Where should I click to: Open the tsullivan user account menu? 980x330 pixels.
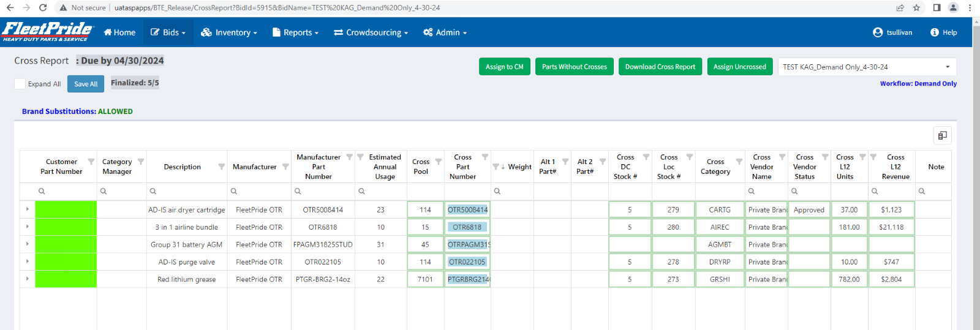[892, 32]
